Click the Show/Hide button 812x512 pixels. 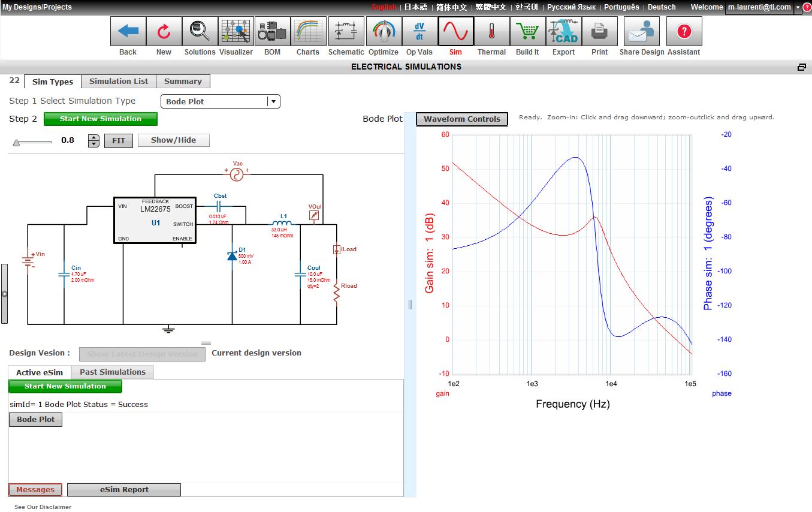[174, 140]
